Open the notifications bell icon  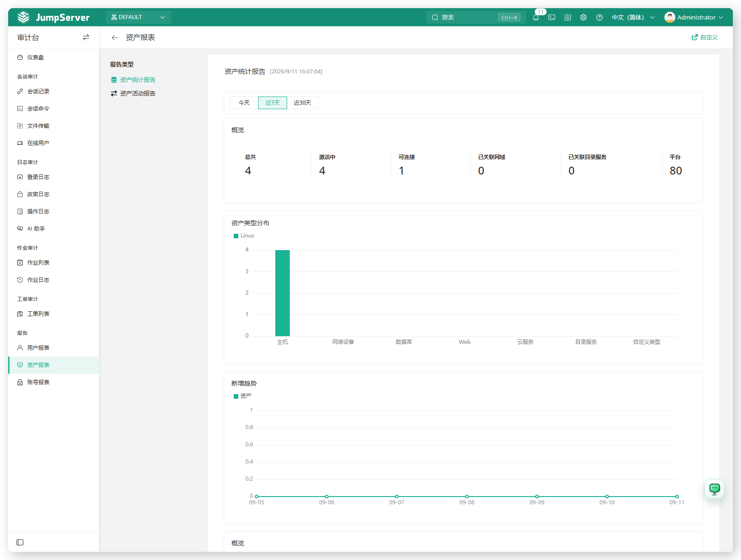click(x=536, y=17)
